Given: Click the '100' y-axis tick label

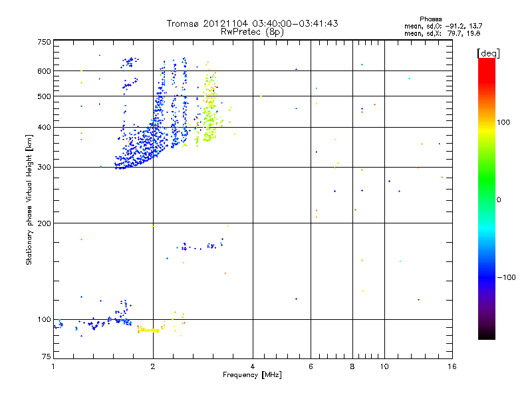Looking at the screenshot, I should tap(45, 320).
